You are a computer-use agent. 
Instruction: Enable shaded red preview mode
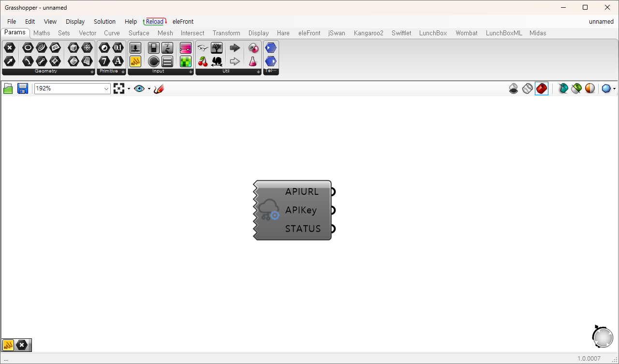pyautogui.click(x=542, y=88)
